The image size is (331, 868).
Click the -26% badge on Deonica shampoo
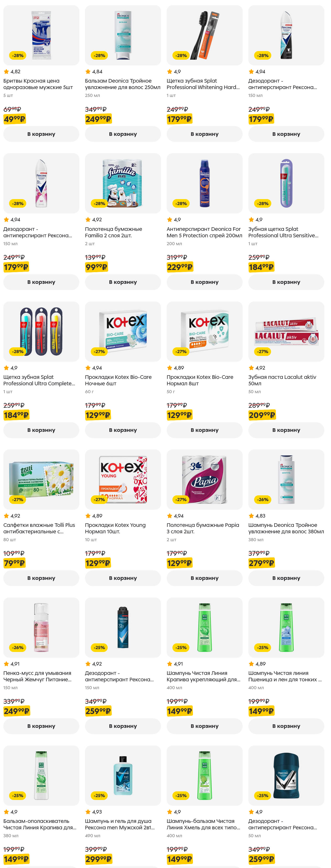tap(262, 499)
